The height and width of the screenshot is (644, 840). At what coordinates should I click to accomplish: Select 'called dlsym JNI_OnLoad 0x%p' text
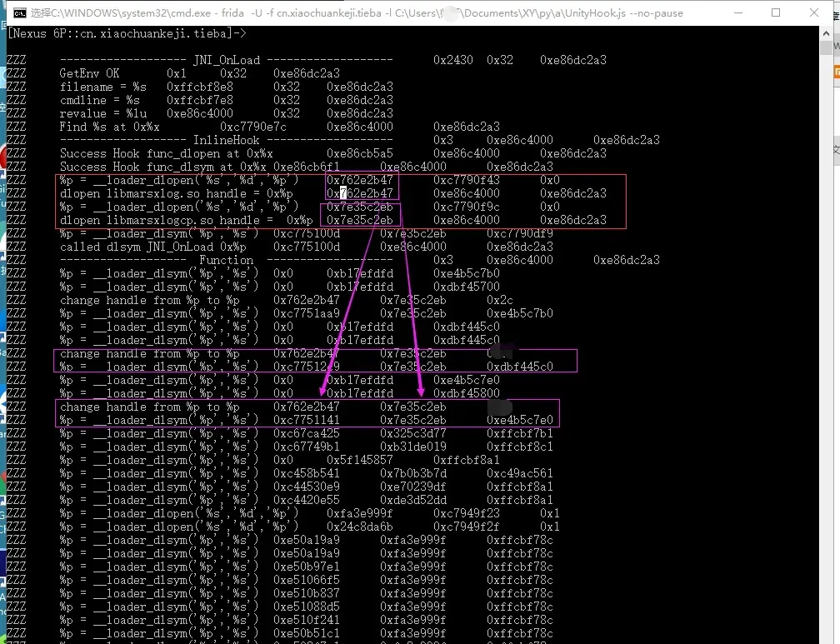point(153,247)
